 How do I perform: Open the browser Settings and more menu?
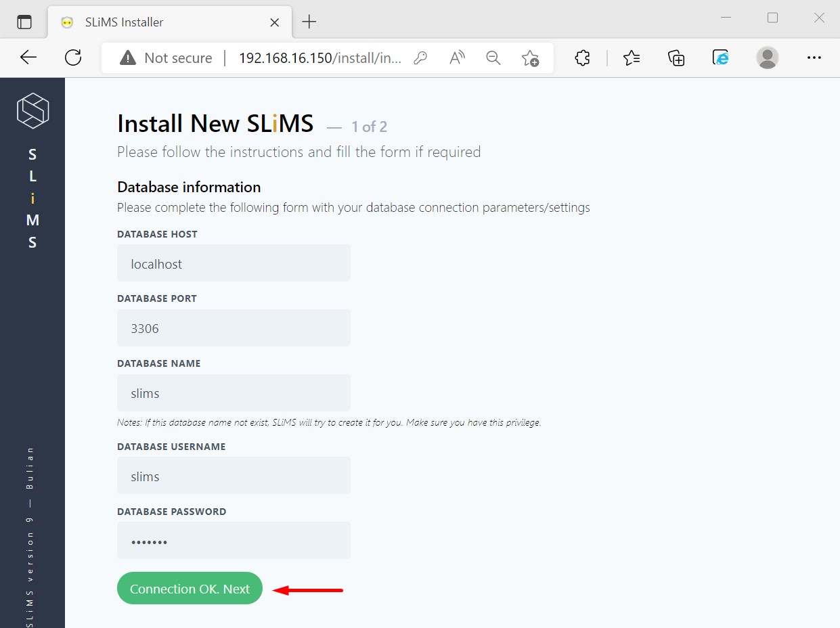coord(814,58)
